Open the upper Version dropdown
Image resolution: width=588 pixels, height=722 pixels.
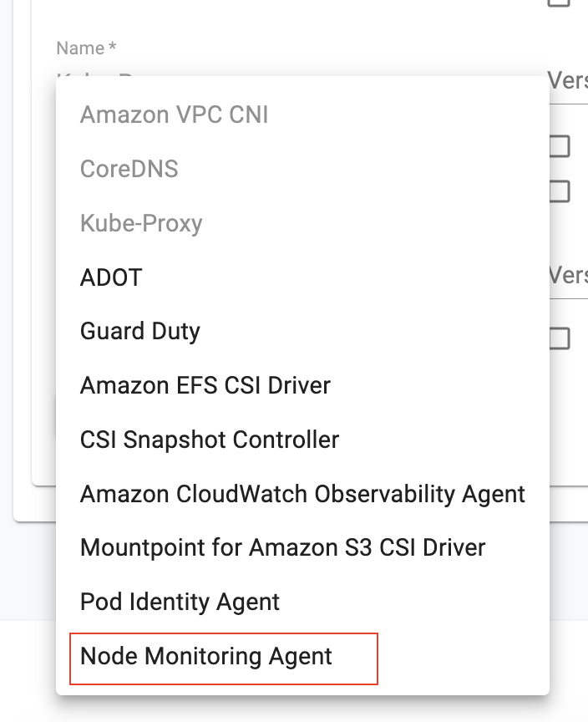(x=568, y=81)
